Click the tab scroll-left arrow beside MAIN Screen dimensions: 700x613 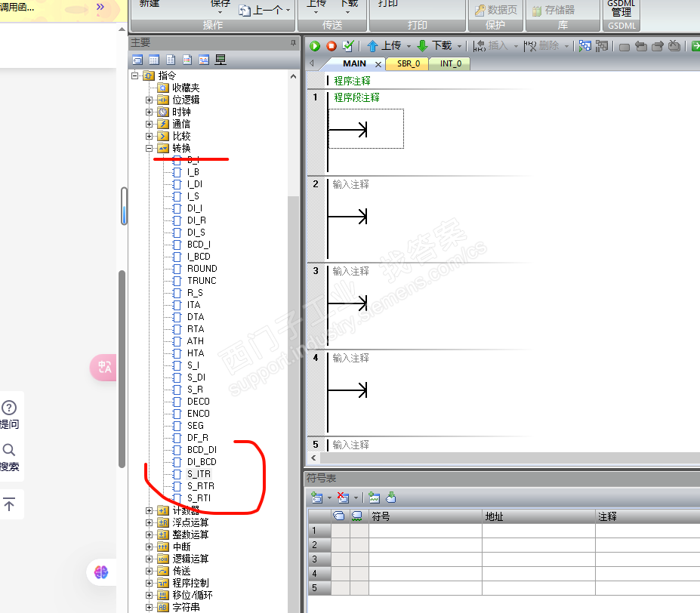pos(312,63)
